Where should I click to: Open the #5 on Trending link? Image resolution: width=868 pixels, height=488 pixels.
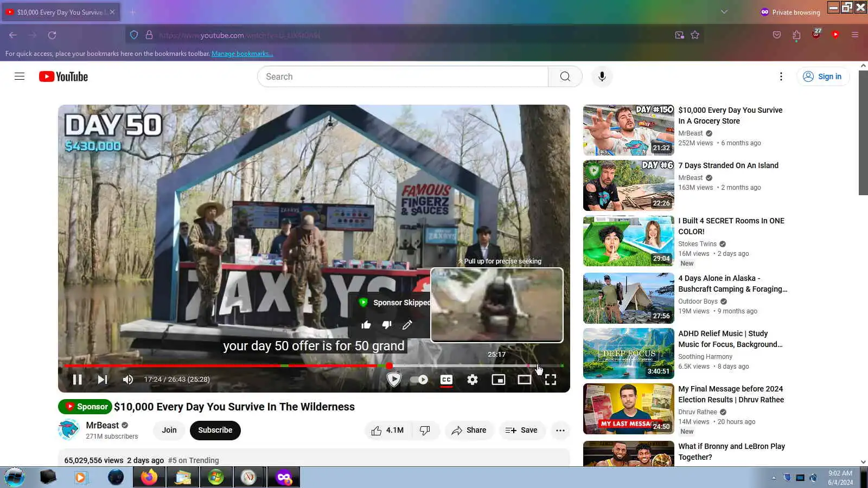click(194, 460)
